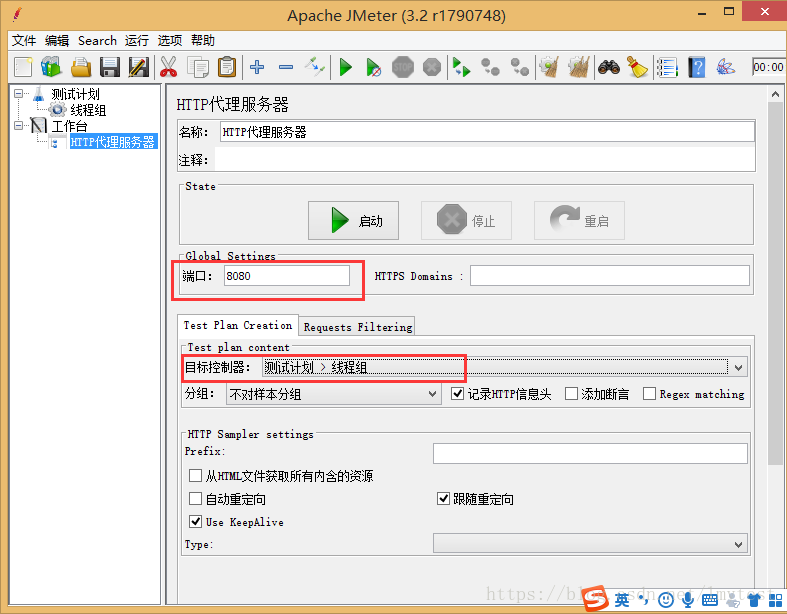Viewport: 787px width, 614px height.
Task: Click the Remote Shutdown All icon
Action: click(519, 67)
